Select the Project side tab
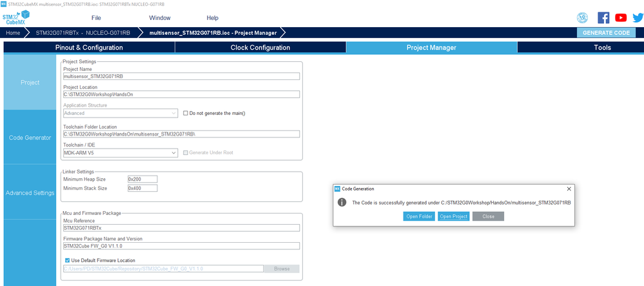Screen dimensions: 644x286 pyautogui.click(x=30, y=82)
